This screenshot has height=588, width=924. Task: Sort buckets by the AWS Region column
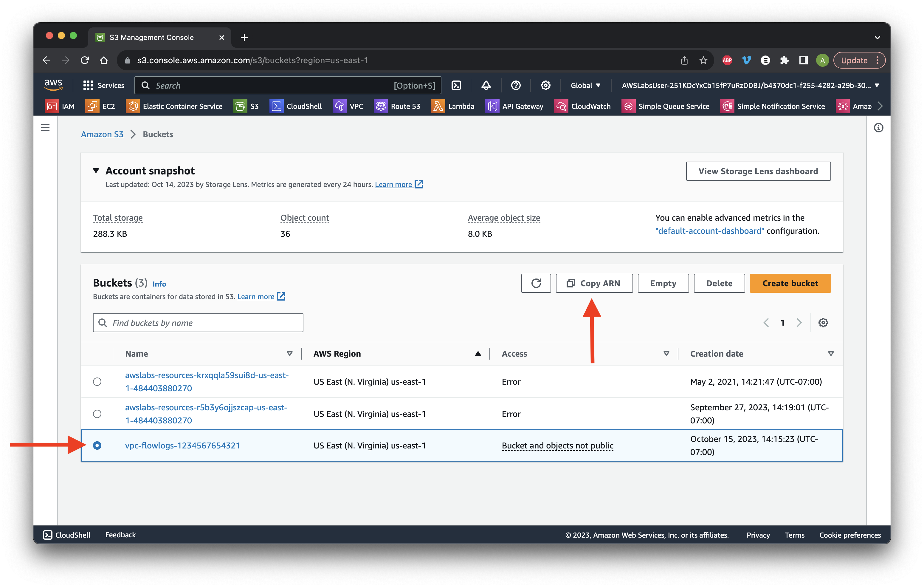[x=478, y=354]
